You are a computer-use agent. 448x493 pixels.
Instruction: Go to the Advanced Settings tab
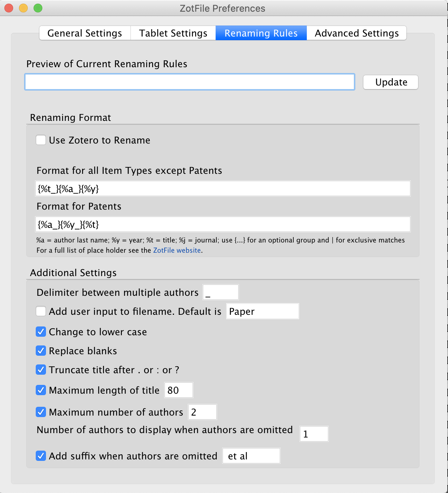pos(357,33)
